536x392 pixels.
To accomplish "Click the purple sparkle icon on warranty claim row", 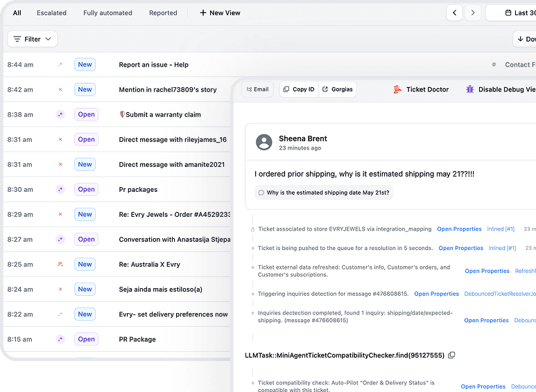I will click(x=60, y=114).
